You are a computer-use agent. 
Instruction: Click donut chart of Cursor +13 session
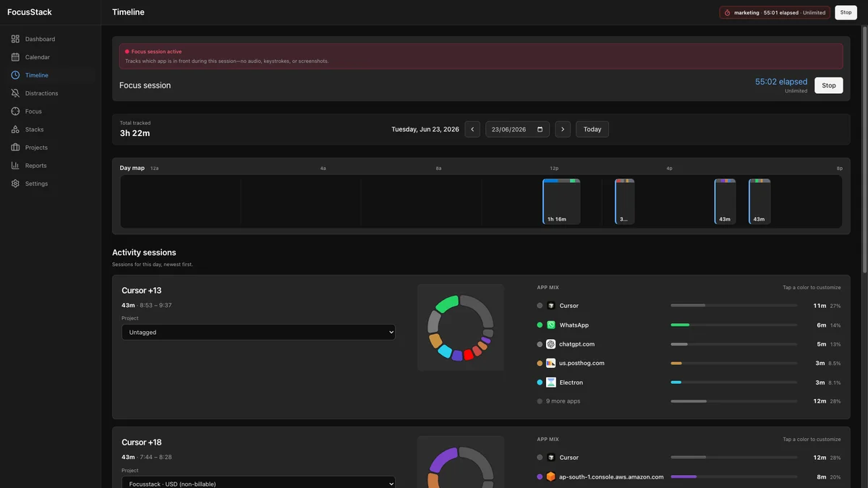coord(460,328)
